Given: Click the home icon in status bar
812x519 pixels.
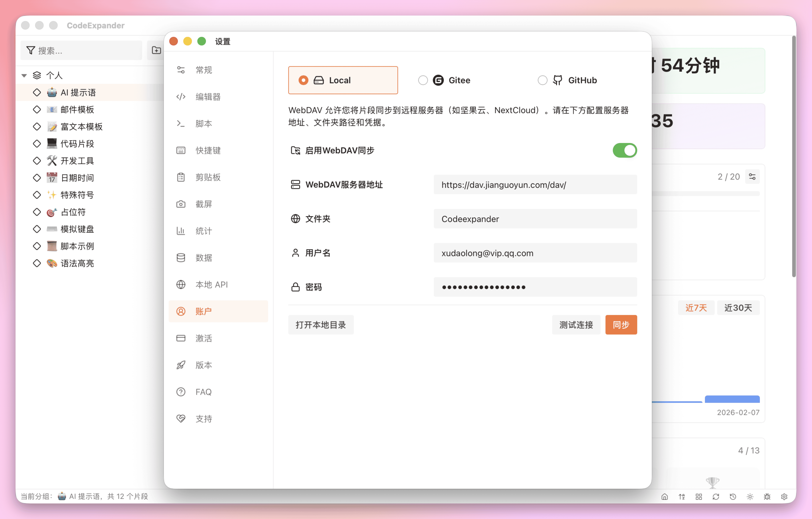Looking at the screenshot, I should coord(664,496).
